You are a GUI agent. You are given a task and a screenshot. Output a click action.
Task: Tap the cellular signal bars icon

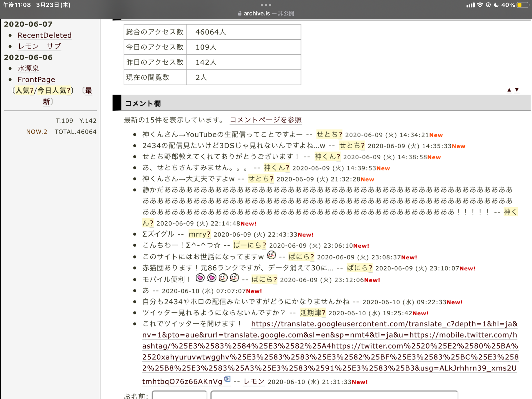point(470,5)
